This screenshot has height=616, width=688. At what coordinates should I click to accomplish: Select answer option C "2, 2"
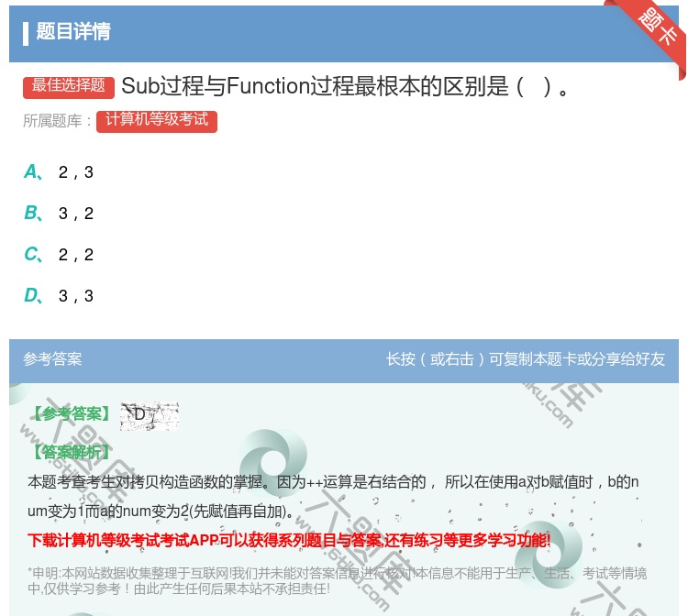coord(59,254)
